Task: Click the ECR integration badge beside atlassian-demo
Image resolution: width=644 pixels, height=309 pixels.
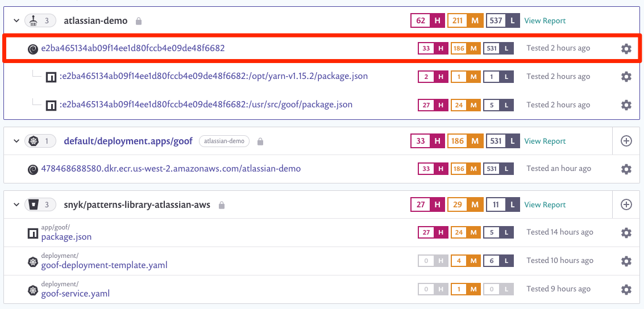Action: pyautogui.click(x=40, y=20)
